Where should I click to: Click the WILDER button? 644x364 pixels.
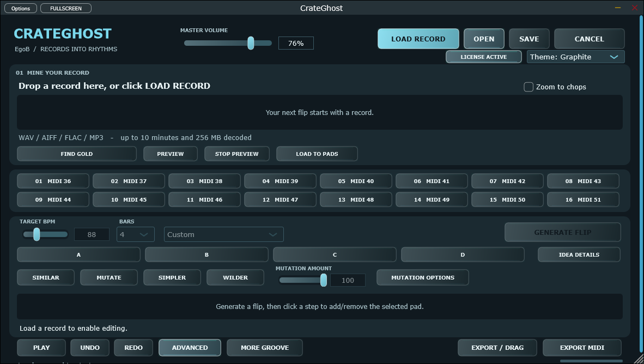[x=235, y=278]
